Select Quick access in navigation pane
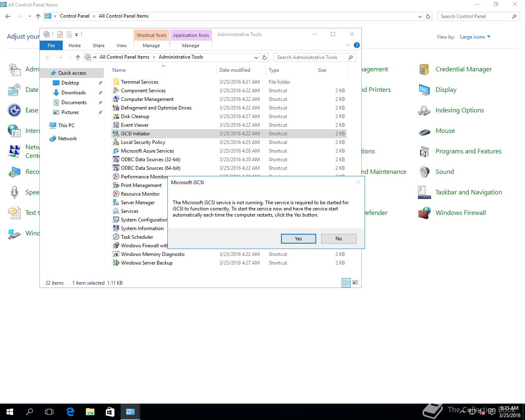The image size is (525, 420). (x=72, y=73)
